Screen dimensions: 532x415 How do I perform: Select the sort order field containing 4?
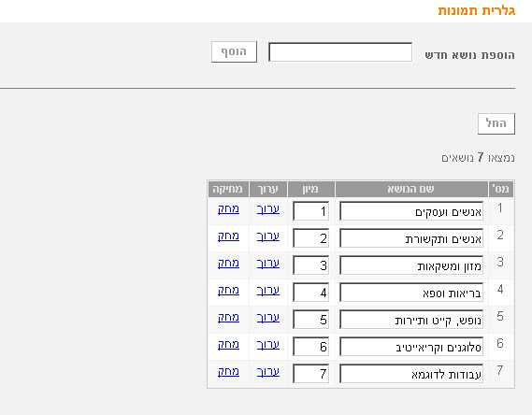pyautogui.click(x=310, y=293)
